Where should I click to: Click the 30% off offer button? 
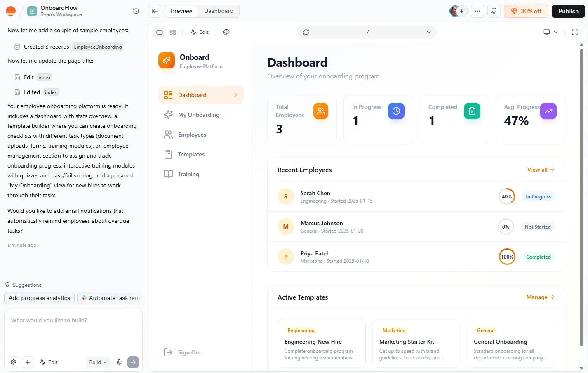tap(526, 11)
